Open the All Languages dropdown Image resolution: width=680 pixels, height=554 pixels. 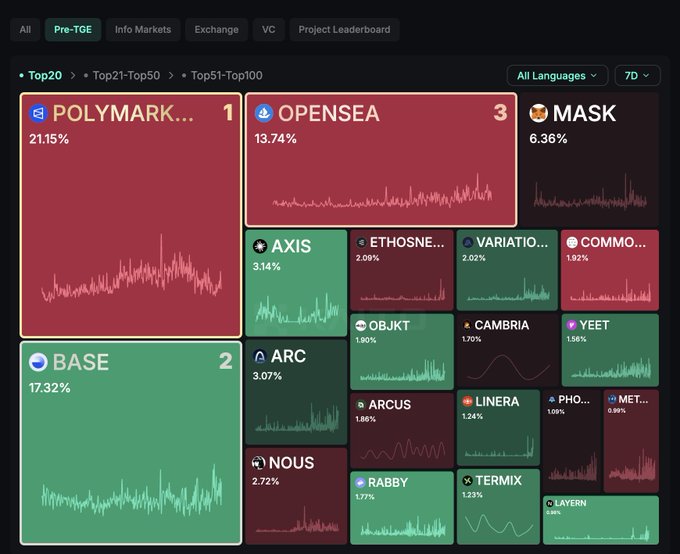[x=557, y=76]
